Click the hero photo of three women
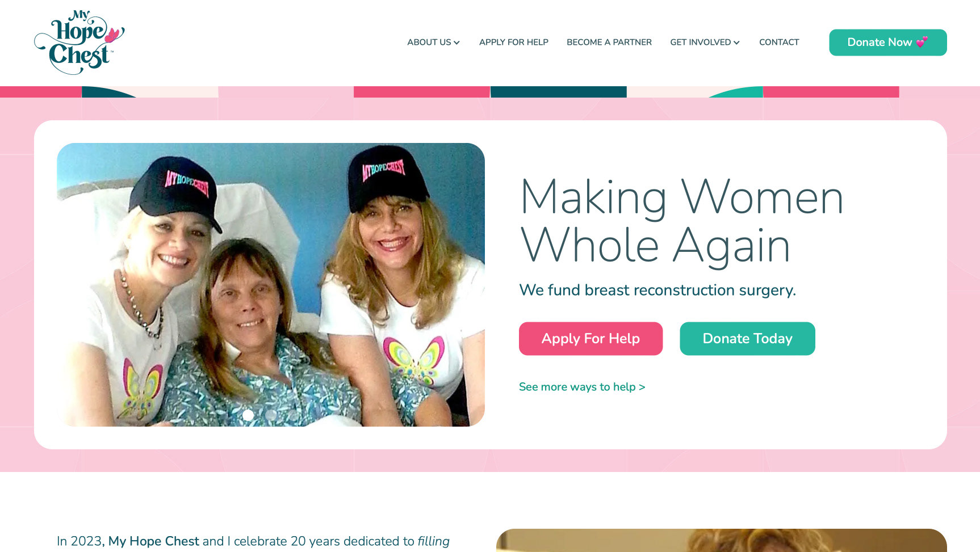980x552 pixels. pos(271,285)
